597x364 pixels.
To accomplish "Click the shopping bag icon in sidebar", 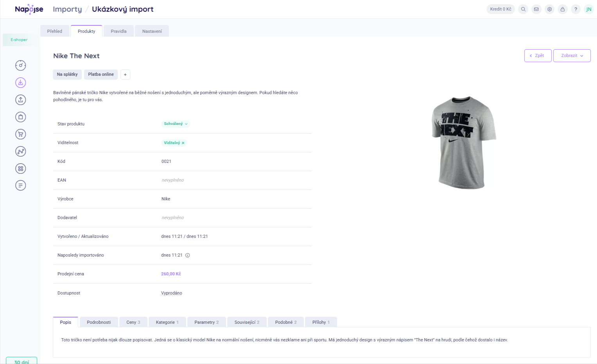I will (20, 117).
